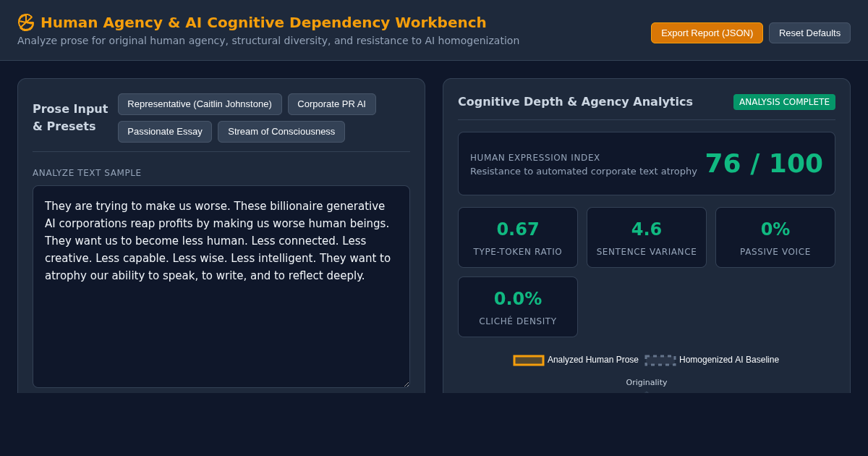Click the HUMAN EXPRESSION INDEX label
The height and width of the screenshot is (456, 868).
pos(535,158)
